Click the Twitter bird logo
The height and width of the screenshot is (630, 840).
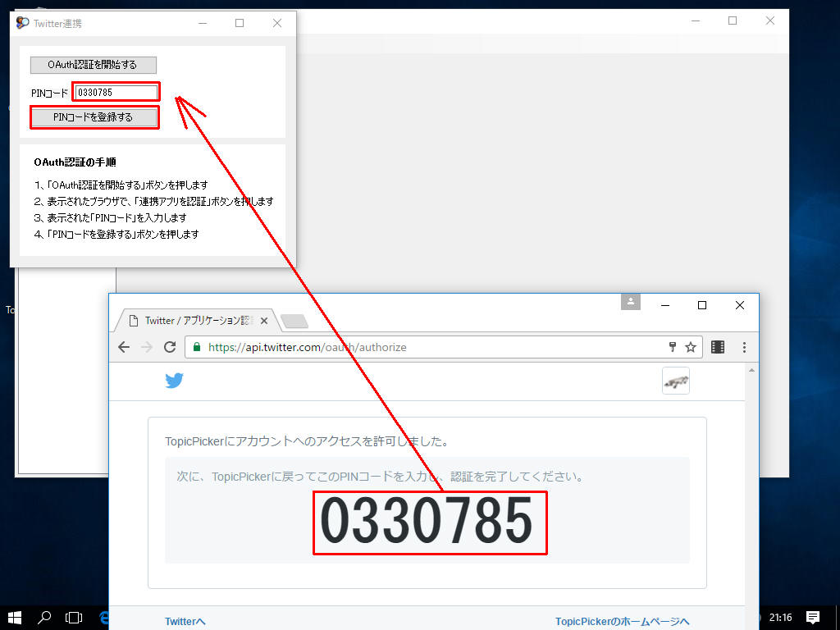coord(174,381)
